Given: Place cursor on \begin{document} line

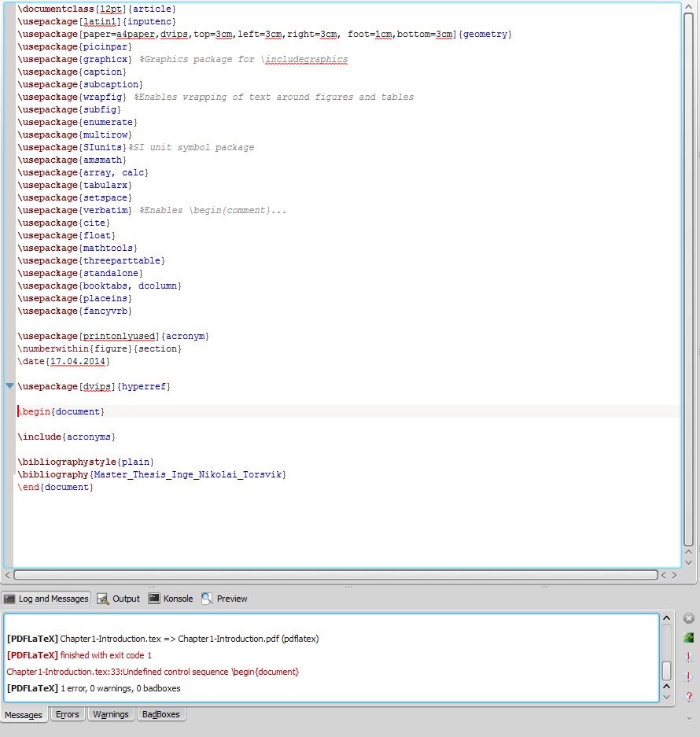Looking at the screenshot, I should [61, 411].
